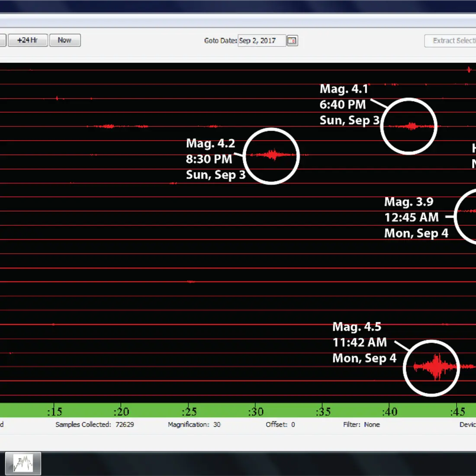Select the Mag. 4.5 circled earthquake event
This screenshot has height=476, width=476.
(431, 368)
